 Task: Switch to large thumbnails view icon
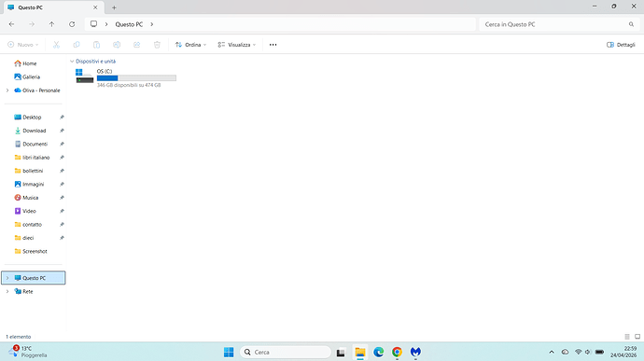(x=637, y=337)
